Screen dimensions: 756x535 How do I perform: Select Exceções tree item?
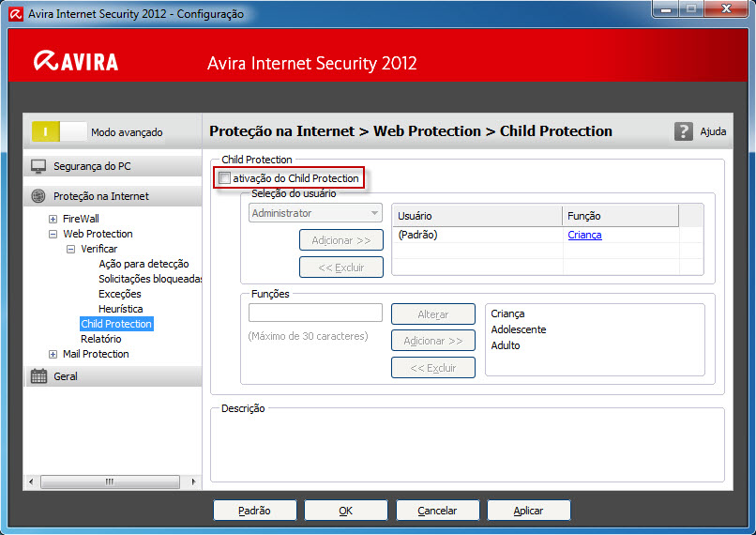119,294
